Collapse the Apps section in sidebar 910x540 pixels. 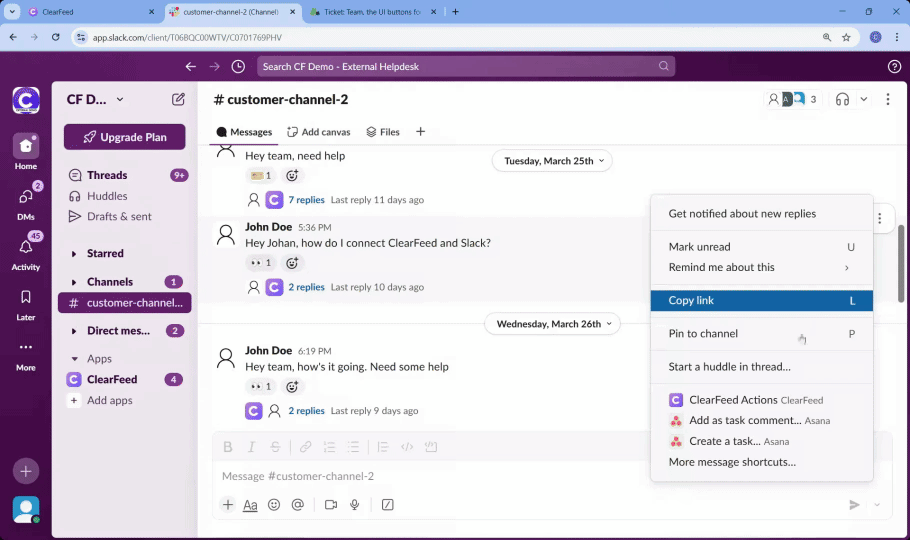(74, 359)
